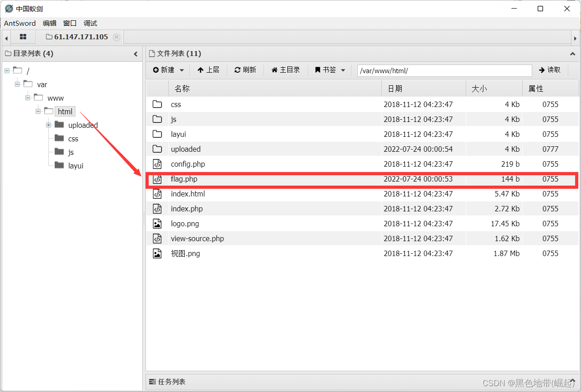Sort by 属性 column header

(551, 89)
